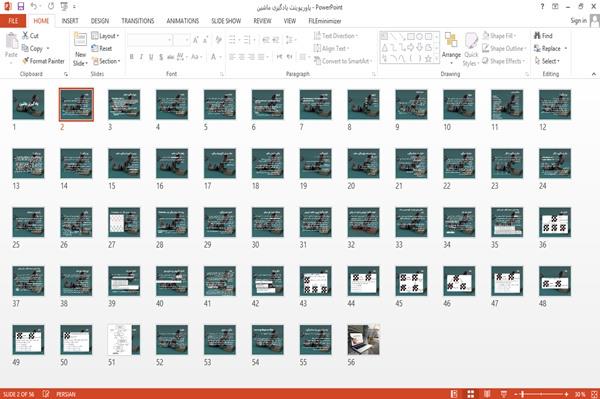Open the Section dropdown menu
600x399 pixels.
pyautogui.click(x=106, y=61)
